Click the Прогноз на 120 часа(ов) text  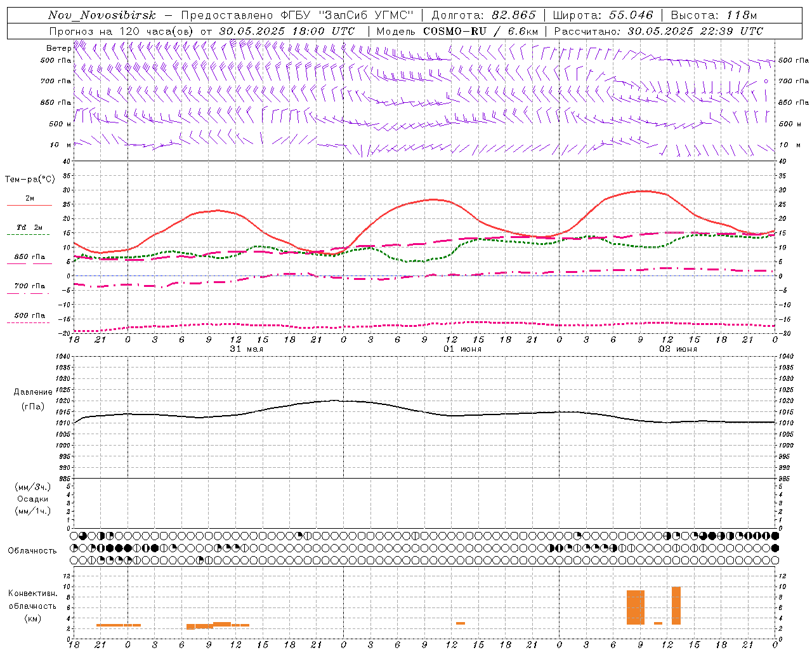click(x=122, y=31)
